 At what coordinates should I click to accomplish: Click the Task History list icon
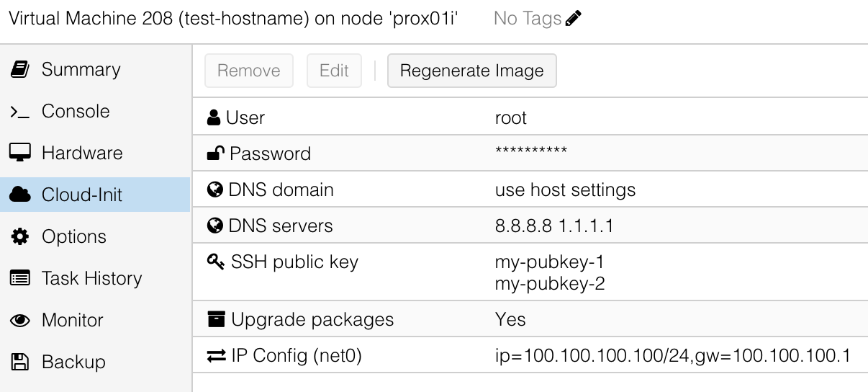pos(19,278)
